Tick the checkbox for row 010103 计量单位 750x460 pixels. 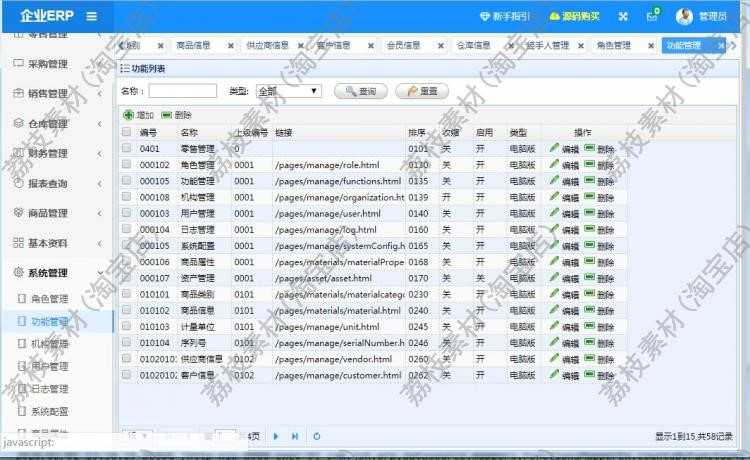point(126,326)
